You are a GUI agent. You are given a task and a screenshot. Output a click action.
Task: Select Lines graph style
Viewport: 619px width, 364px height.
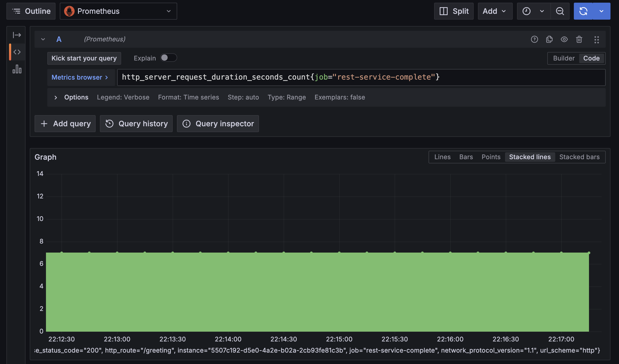click(442, 157)
